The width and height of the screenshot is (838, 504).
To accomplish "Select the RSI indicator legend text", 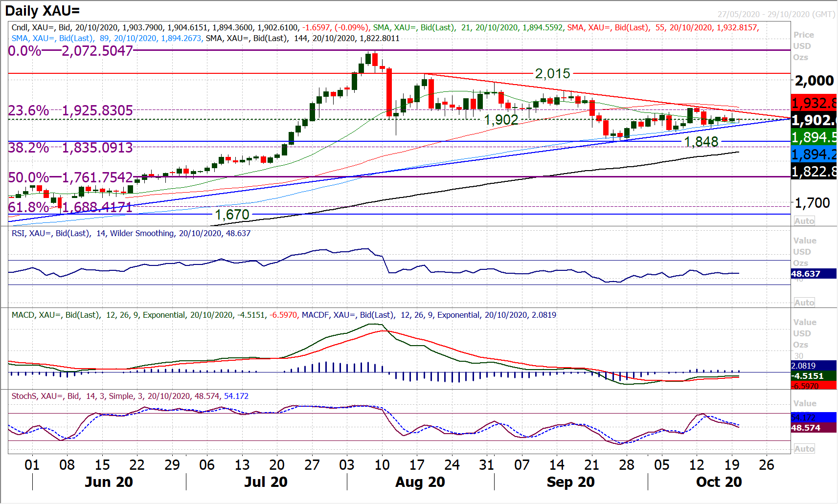I will click(131, 234).
